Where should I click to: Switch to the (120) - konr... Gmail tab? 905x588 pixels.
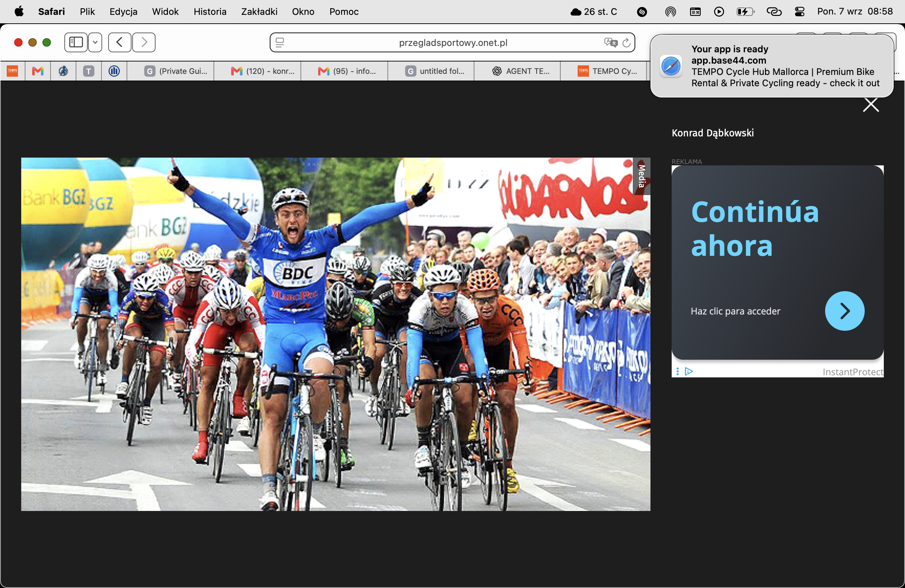257,71
